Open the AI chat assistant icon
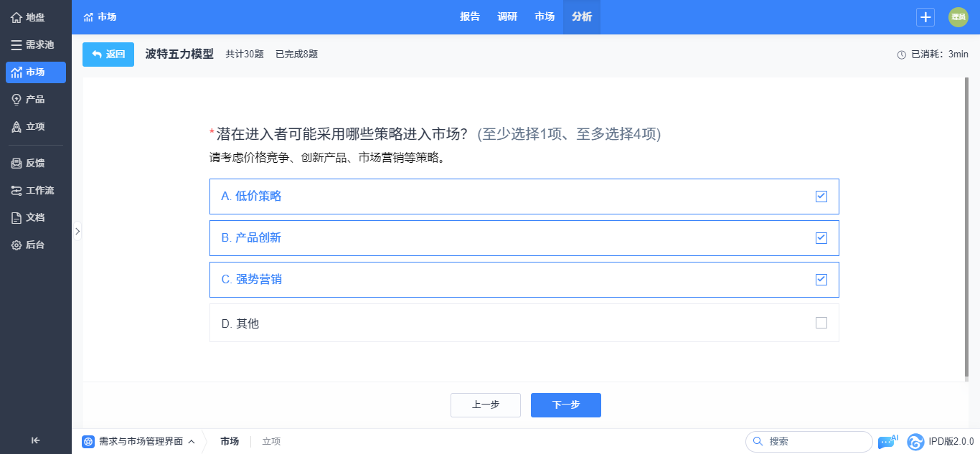Screen dimensions: 980x454 [887, 442]
